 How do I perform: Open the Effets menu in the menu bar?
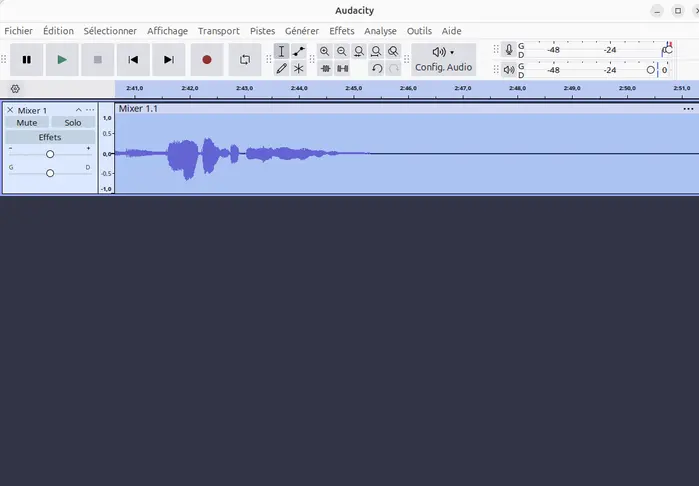tap(341, 31)
